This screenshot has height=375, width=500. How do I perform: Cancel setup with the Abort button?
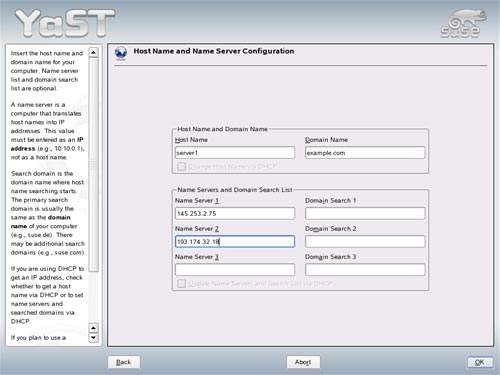point(303,362)
